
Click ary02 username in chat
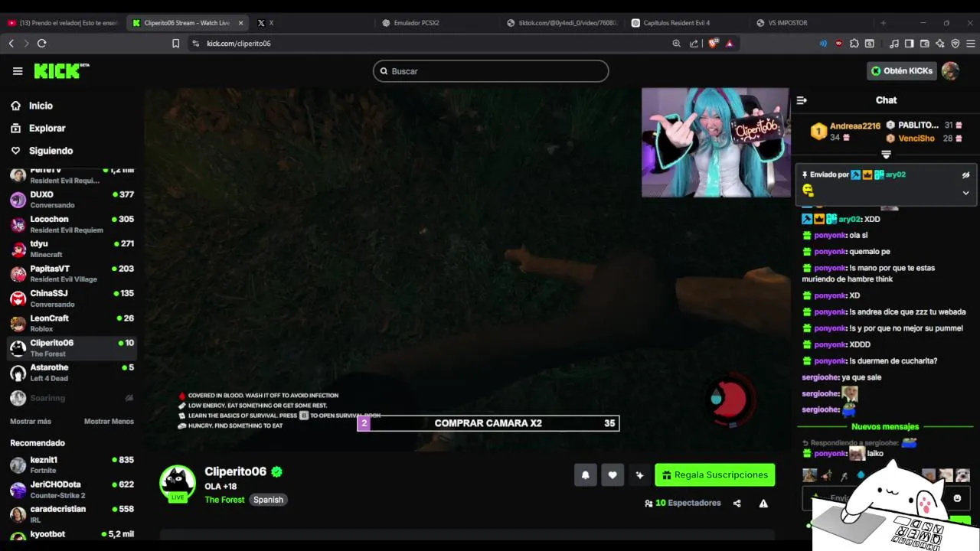coord(850,219)
